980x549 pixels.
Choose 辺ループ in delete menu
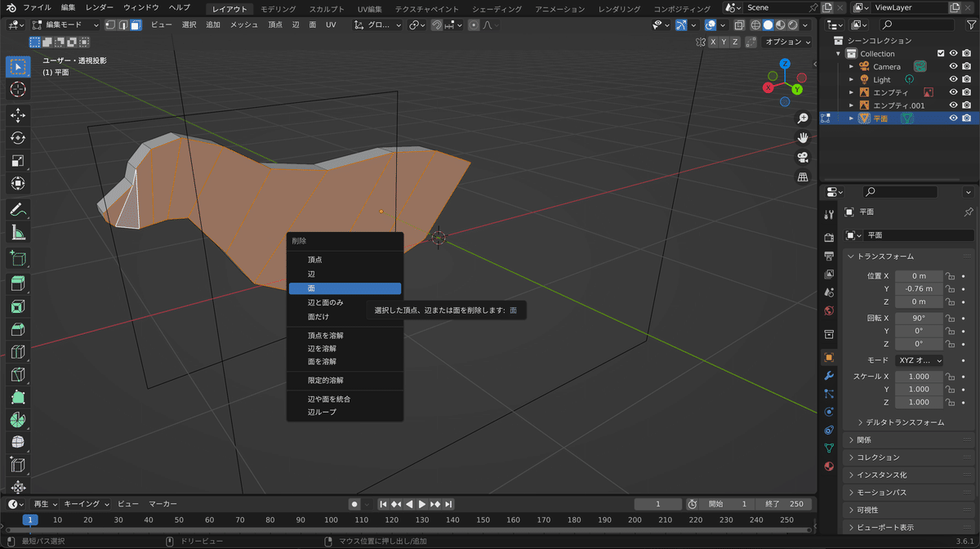[345, 412]
